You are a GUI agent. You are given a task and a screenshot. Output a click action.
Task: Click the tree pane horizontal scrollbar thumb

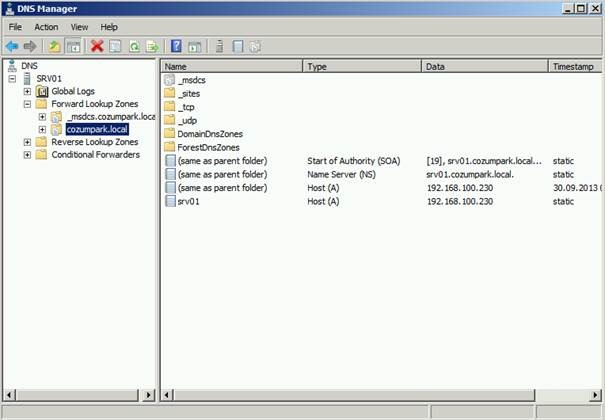click(77, 395)
